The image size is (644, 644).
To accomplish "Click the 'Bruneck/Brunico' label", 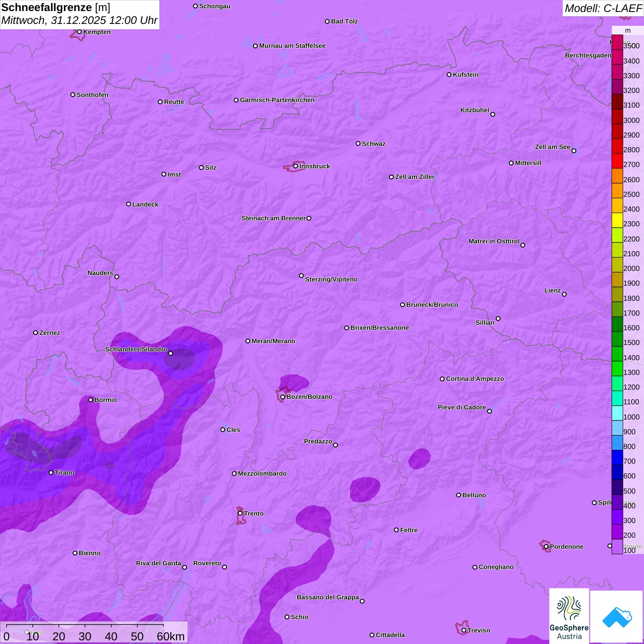I will pyautogui.click(x=432, y=305).
